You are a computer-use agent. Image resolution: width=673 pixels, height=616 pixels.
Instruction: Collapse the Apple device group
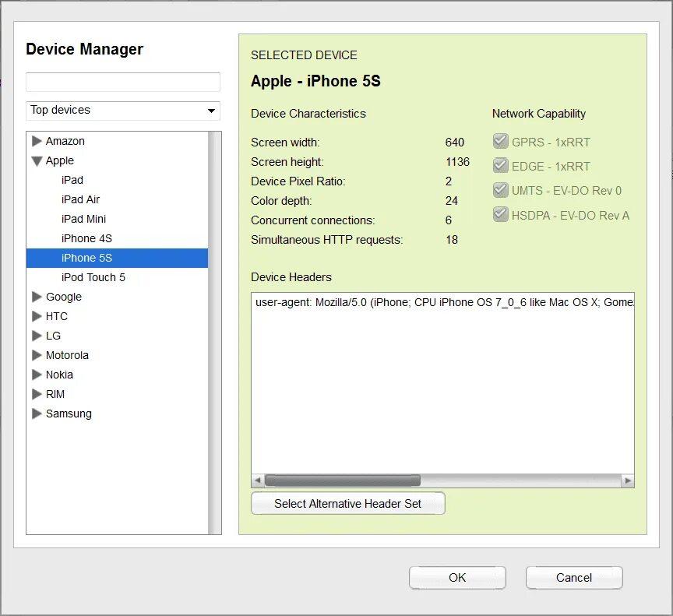click(37, 161)
